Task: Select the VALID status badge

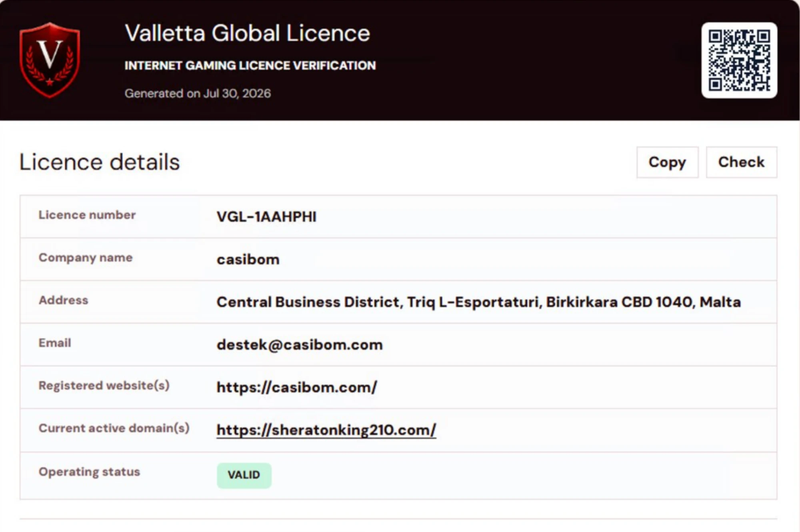Action: point(244,475)
